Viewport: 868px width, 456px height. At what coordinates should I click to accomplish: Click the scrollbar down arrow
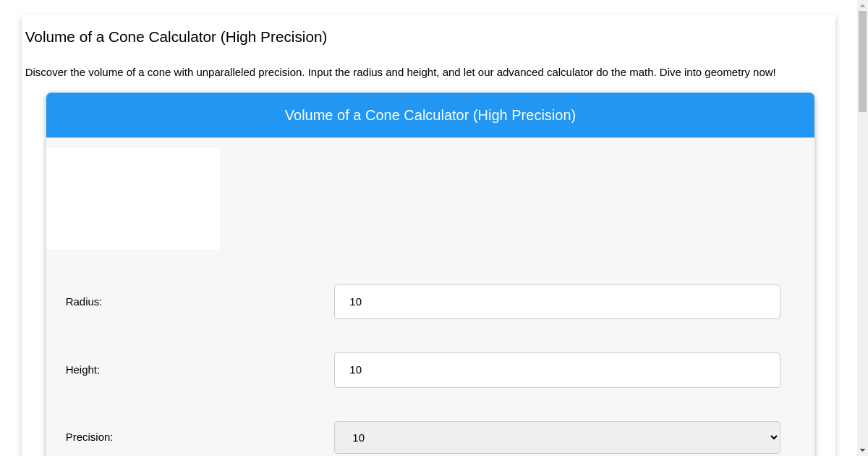click(862, 451)
